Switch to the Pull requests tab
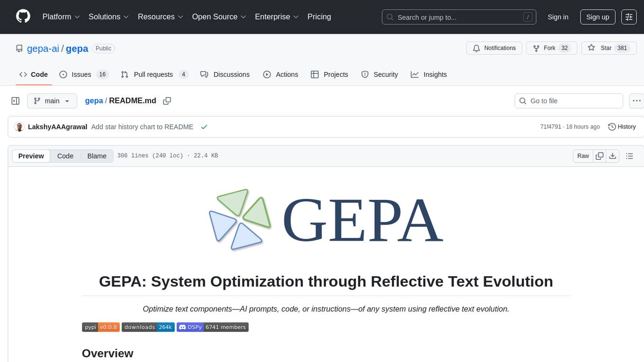644x362 pixels. coord(154,74)
